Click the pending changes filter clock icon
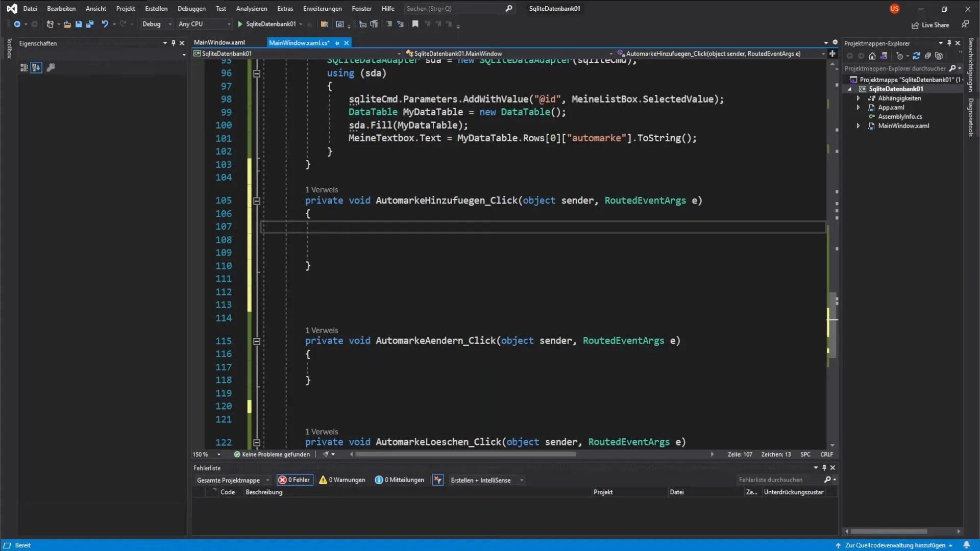Image resolution: width=980 pixels, height=551 pixels. click(x=900, y=56)
